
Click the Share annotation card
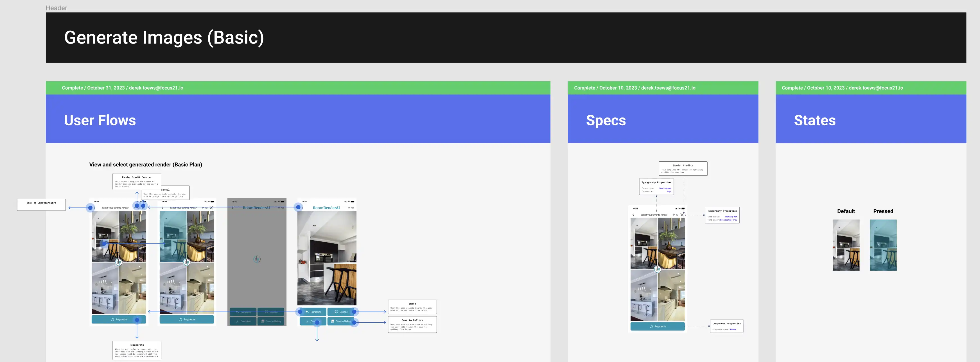pos(412,306)
